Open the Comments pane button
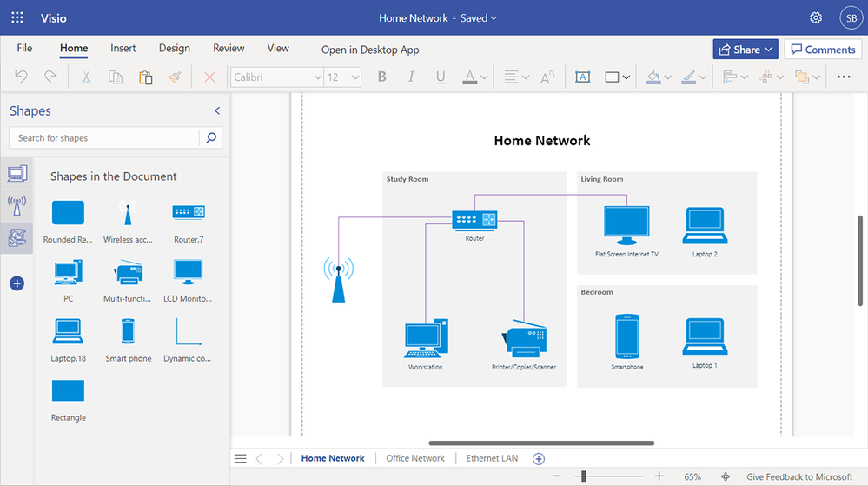The width and height of the screenshot is (868, 486). tap(823, 50)
